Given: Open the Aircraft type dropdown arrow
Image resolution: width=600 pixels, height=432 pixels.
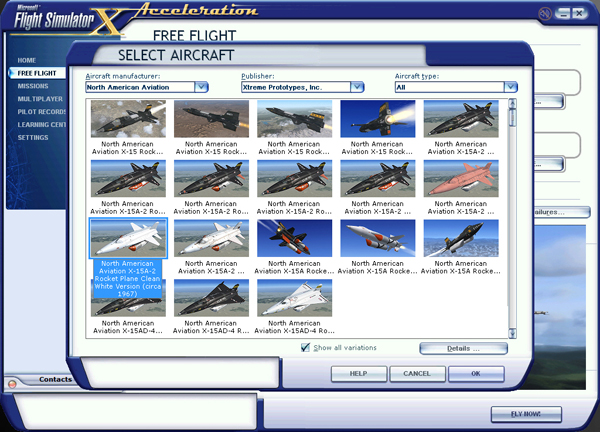Looking at the screenshot, I should click(x=510, y=87).
